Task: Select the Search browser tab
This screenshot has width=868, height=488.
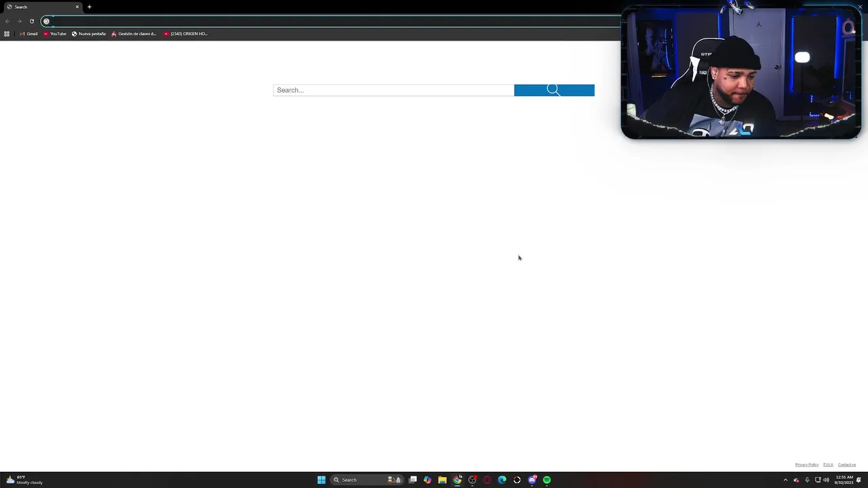Action: click(42, 7)
